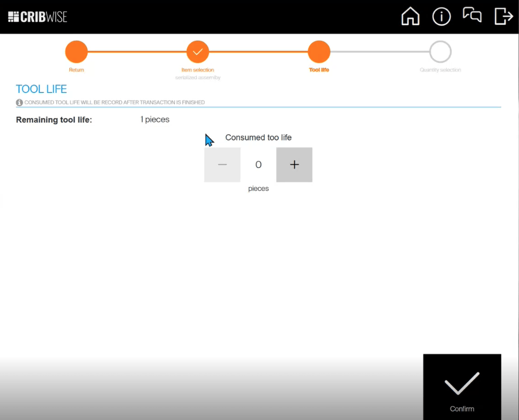The height and width of the screenshot is (420, 519).
Task: Click the "pieces" unit label below stepper
Action: (258, 189)
